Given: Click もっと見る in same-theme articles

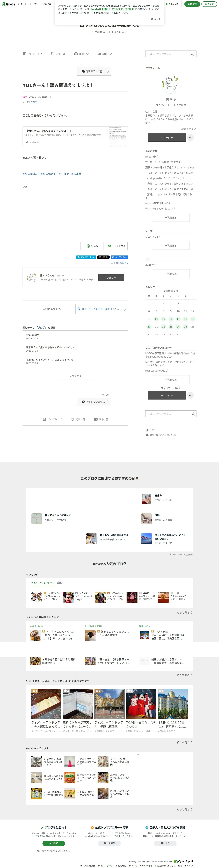Looking at the screenshot, I should (75, 375).
